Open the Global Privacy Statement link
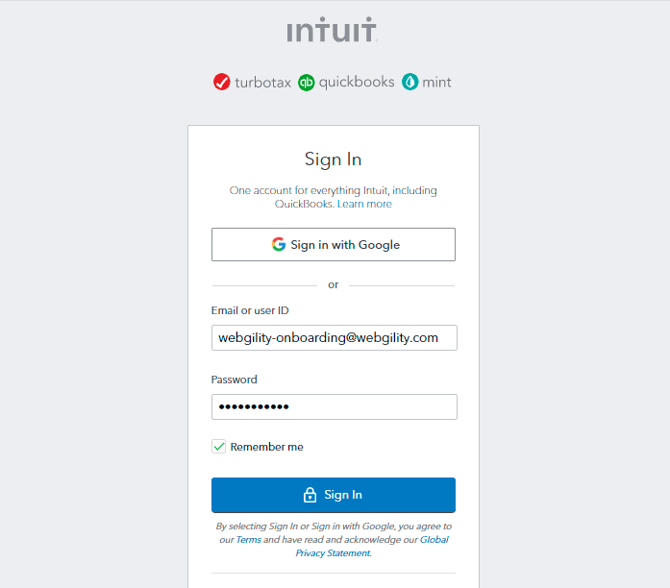This screenshot has width=670, height=588. coord(371,546)
